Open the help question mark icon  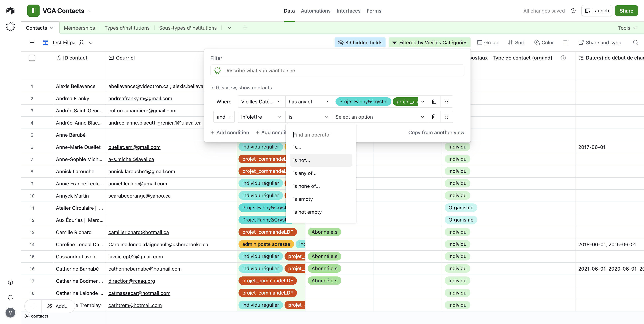pos(10,282)
